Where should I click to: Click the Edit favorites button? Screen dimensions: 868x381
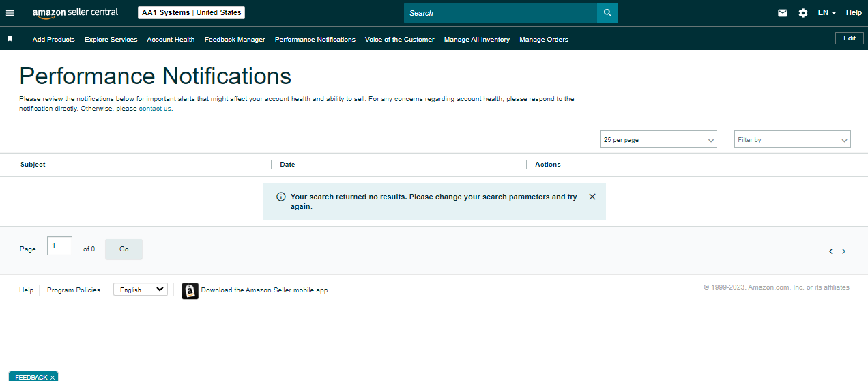pyautogui.click(x=850, y=38)
